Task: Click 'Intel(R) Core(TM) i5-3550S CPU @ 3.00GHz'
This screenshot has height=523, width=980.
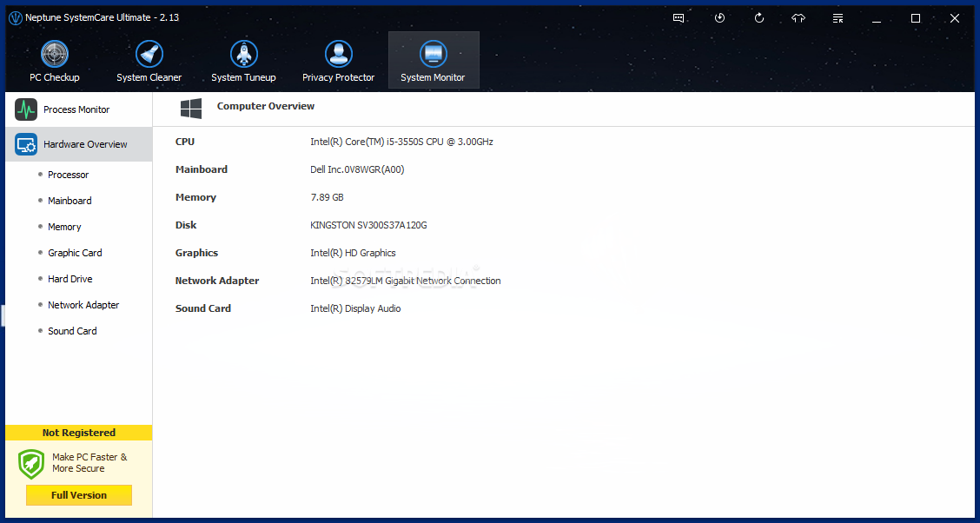Action: pos(402,142)
